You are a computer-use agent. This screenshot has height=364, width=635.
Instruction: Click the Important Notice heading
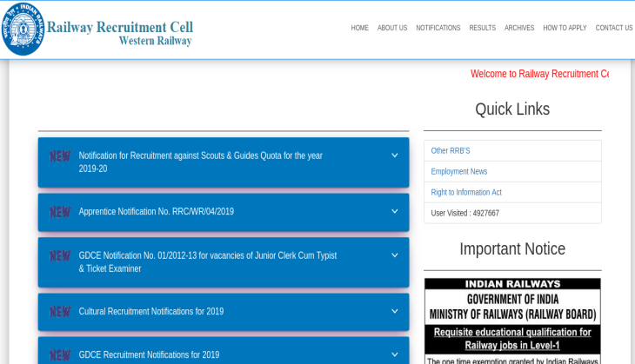[512, 249]
